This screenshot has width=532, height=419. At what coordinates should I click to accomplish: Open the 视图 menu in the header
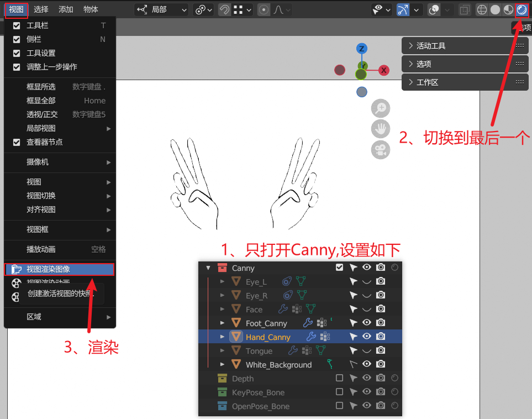16,9
